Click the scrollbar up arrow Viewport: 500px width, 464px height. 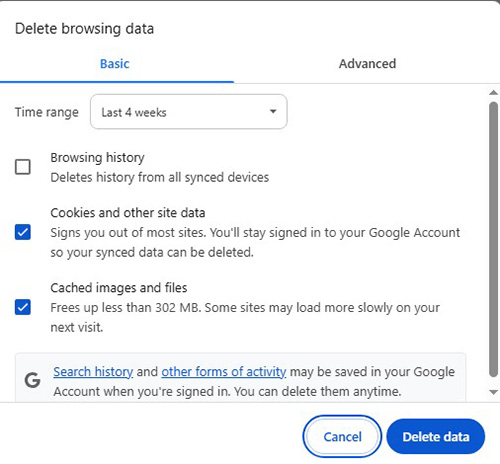493,93
